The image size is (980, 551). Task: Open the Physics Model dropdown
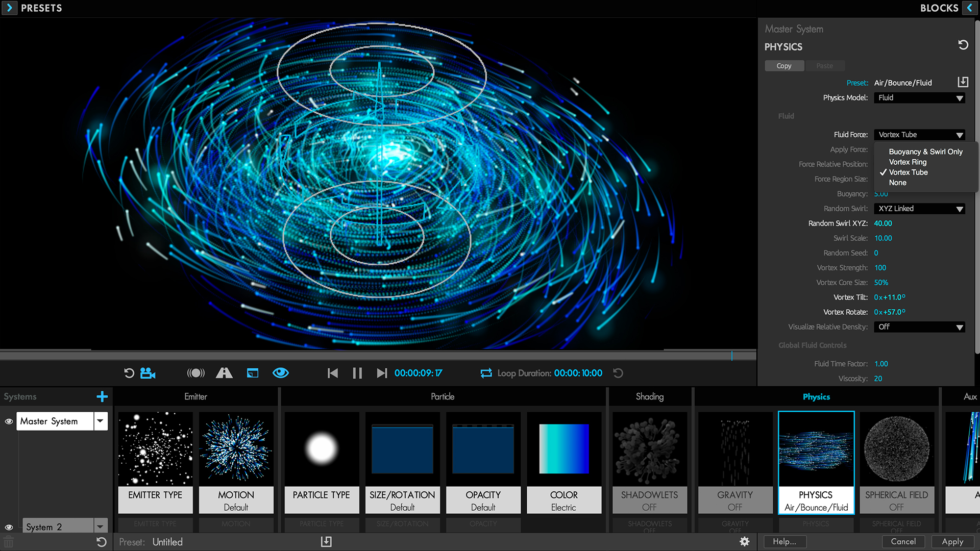pyautogui.click(x=919, y=98)
